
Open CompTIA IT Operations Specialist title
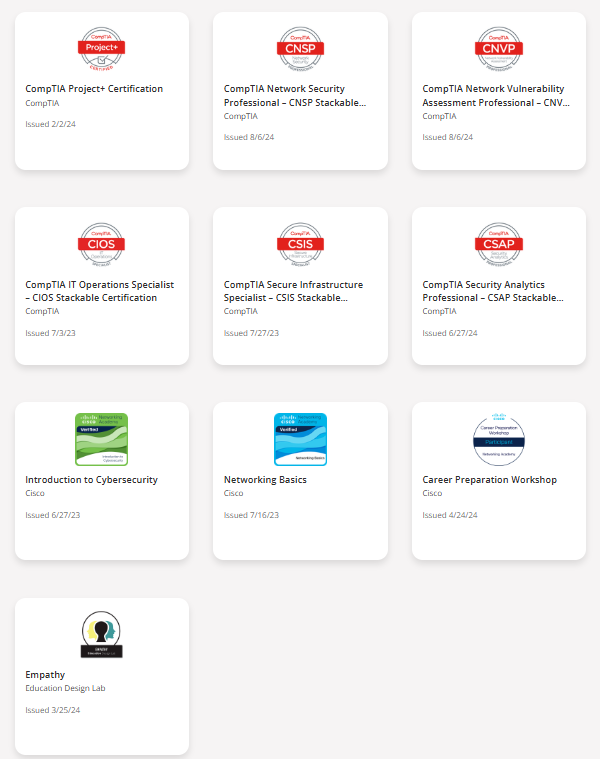point(100,291)
